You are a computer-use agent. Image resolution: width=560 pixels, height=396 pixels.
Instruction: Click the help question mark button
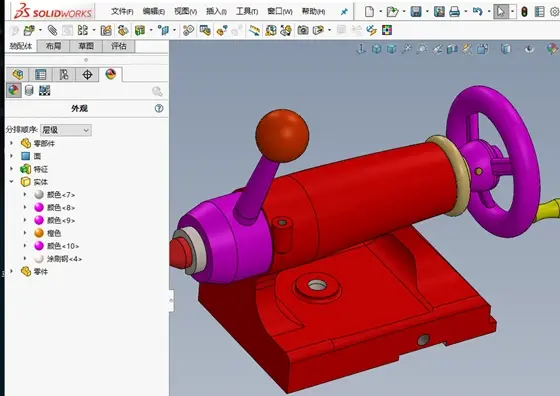[159, 108]
